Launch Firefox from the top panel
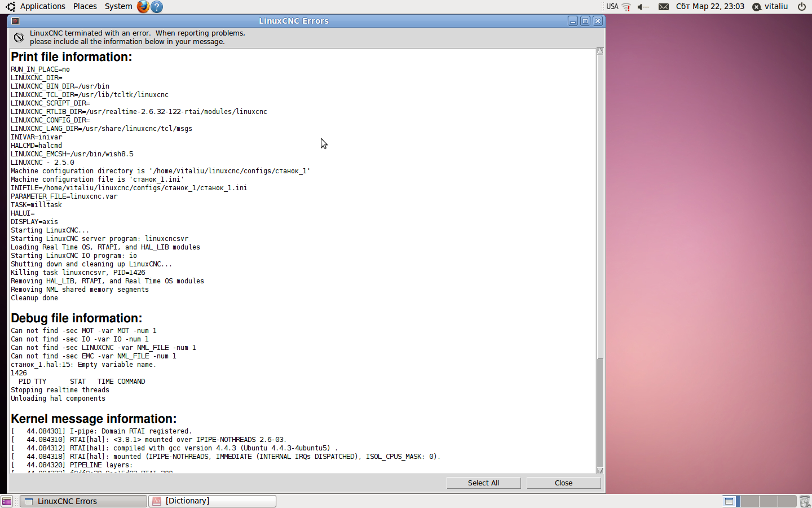812x508 pixels. point(143,7)
